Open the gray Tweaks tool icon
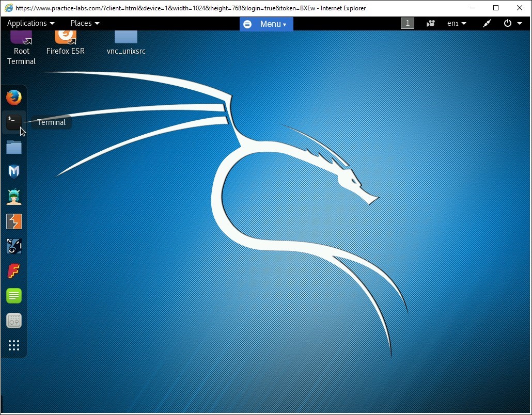The width and height of the screenshot is (532, 415). tap(14, 321)
